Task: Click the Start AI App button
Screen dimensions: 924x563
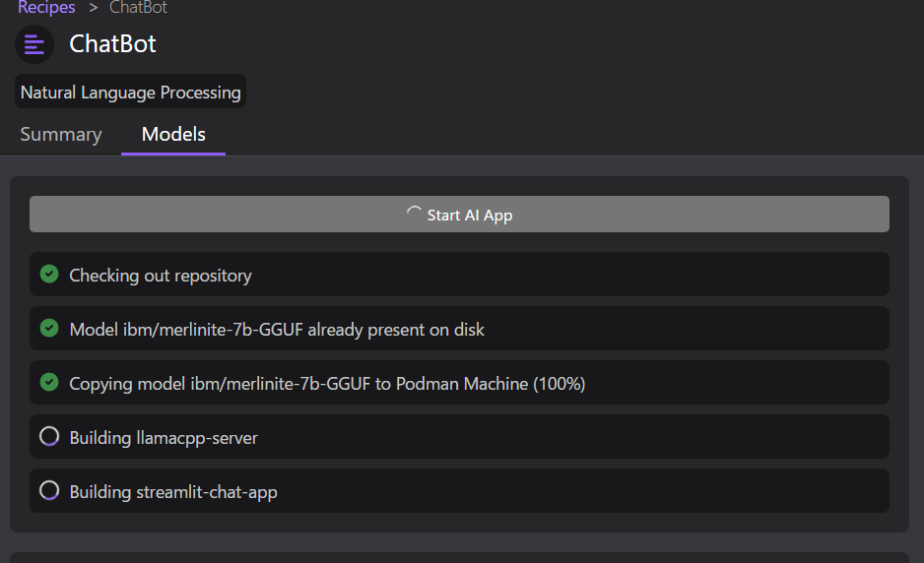Action: pyautogui.click(x=459, y=214)
